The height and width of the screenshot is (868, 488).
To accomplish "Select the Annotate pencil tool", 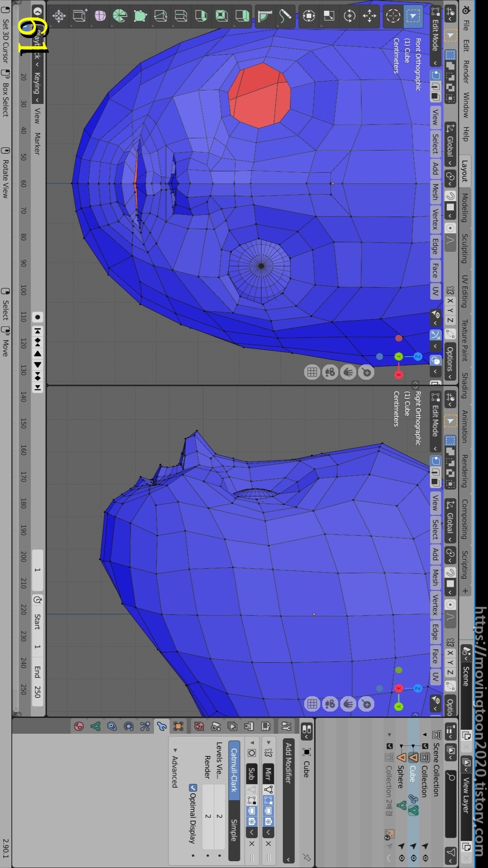I will point(286,16).
